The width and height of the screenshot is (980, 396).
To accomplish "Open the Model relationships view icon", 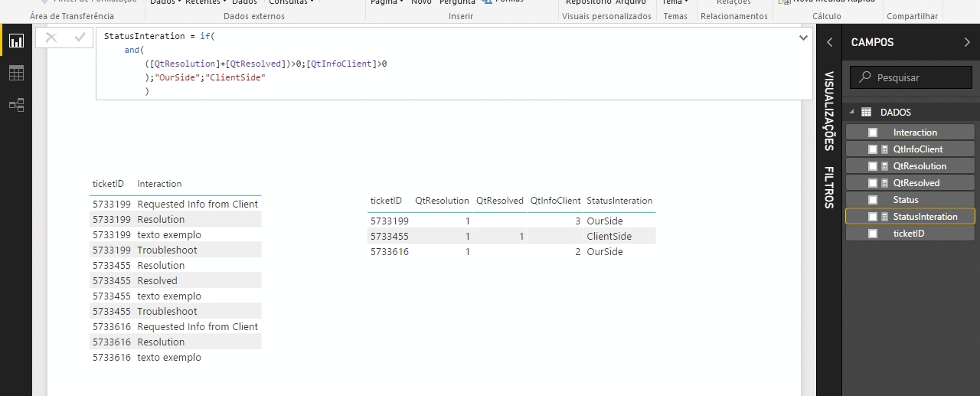I will click(16, 105).
